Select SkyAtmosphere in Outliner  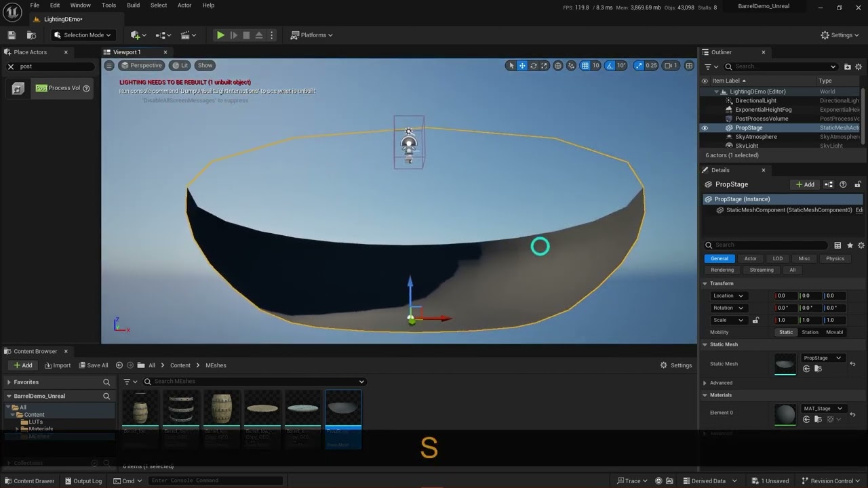[x=756, y=137]
